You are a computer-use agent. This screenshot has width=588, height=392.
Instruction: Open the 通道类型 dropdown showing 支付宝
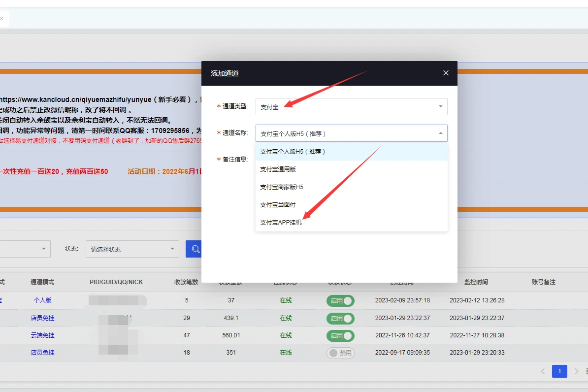352,106
